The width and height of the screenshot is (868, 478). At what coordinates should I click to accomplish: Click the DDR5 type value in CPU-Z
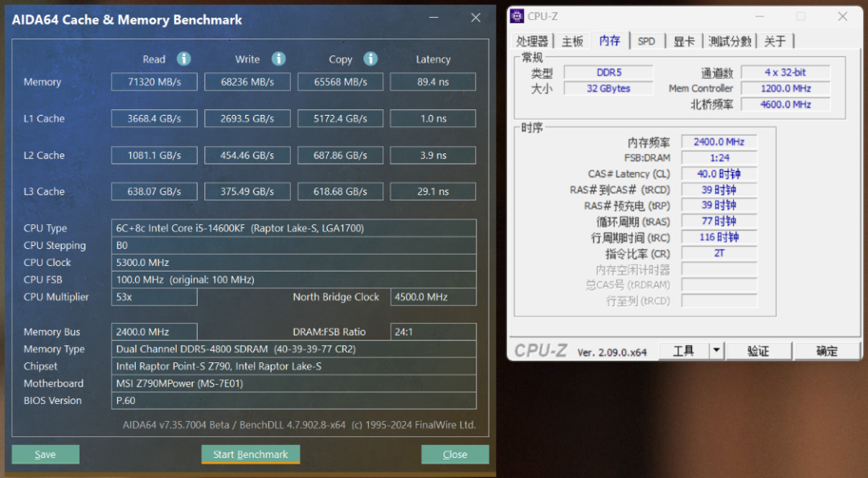(608, 72)
